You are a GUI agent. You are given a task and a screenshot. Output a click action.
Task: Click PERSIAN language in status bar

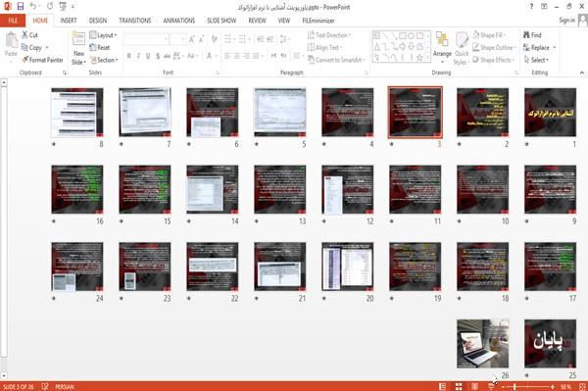coord(65,386)
